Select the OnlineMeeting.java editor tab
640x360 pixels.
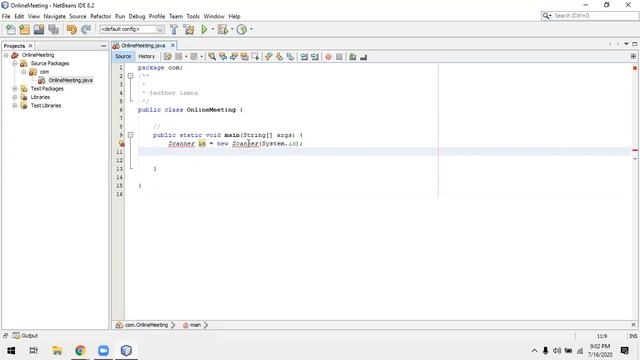[x=143, y=45]
